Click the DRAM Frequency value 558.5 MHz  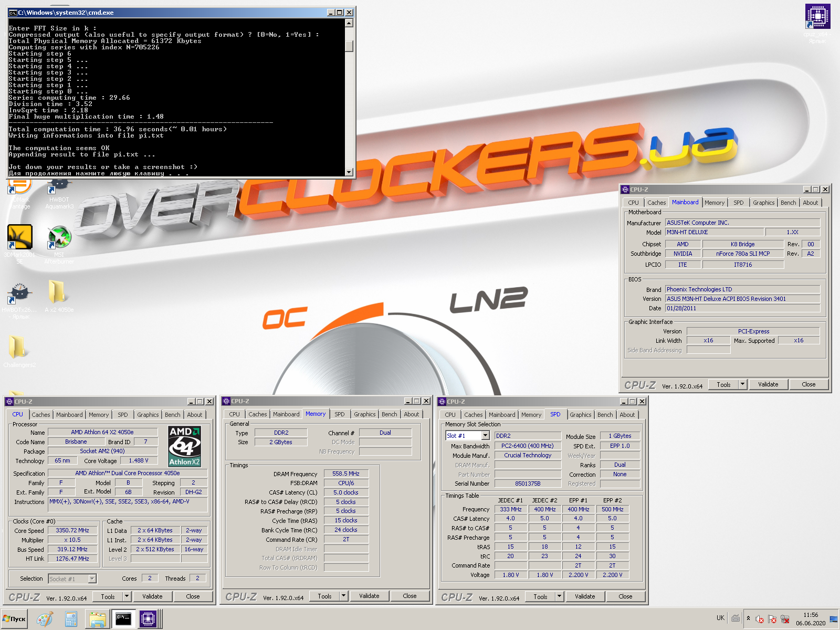click(346, 474)
